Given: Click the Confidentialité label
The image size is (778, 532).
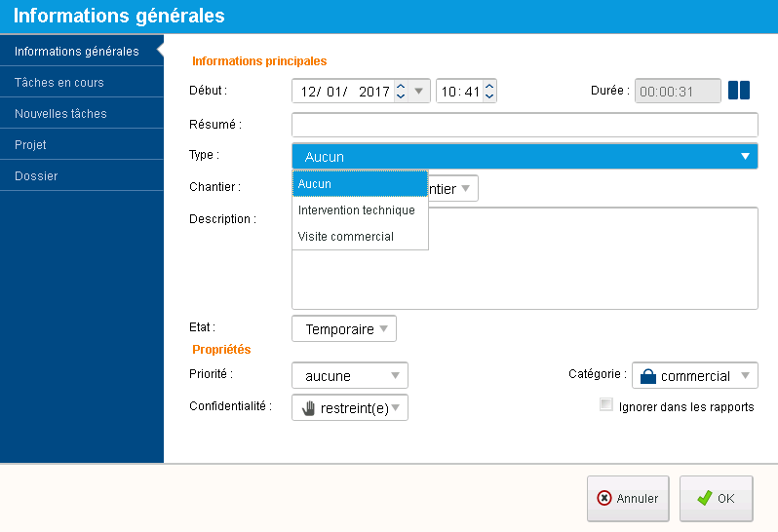Looking at the screenshot, I should point(230,406).
